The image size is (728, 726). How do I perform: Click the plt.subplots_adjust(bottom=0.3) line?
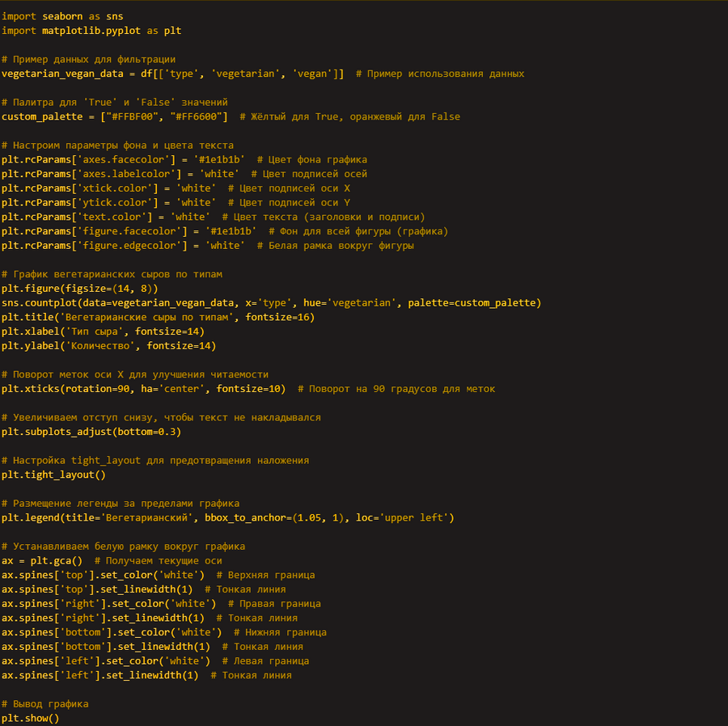91,432
